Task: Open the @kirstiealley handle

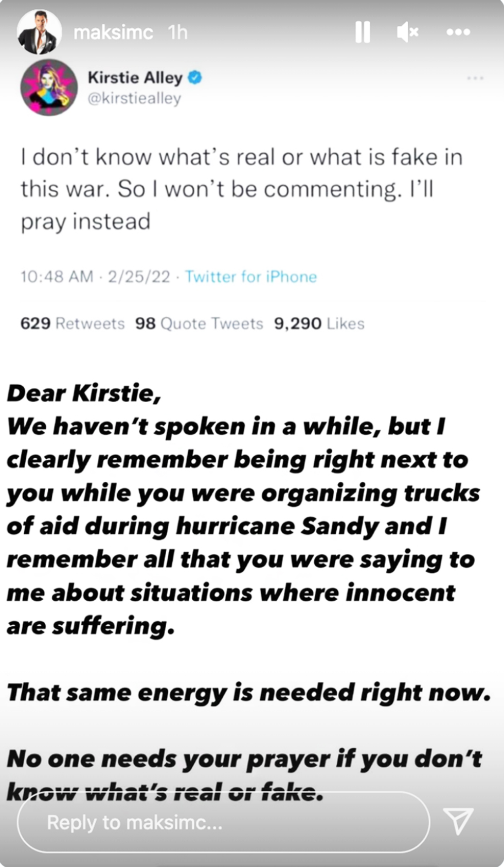Action: pos(134,98)
